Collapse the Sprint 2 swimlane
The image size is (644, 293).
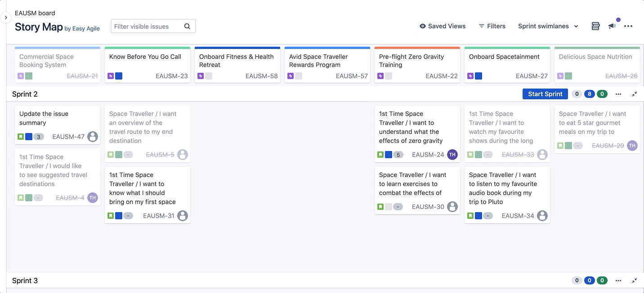pyautogui.click(x=635, y=94)
